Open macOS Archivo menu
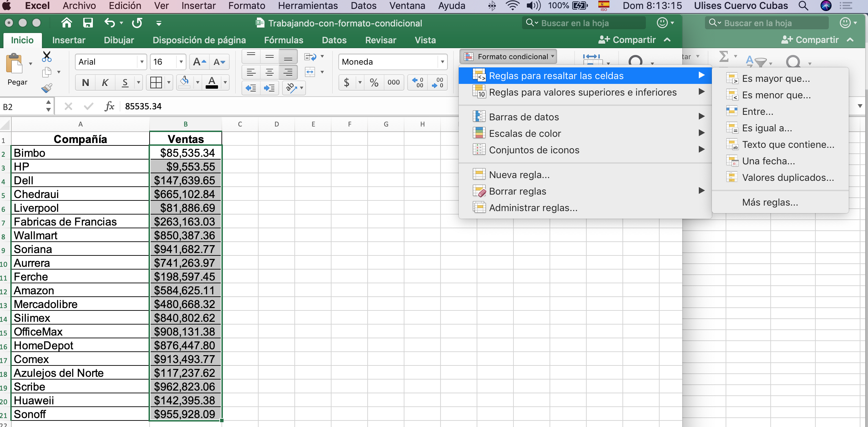Image resolution: width=868 pixels, height=427 pixels. tap(79, 6)
